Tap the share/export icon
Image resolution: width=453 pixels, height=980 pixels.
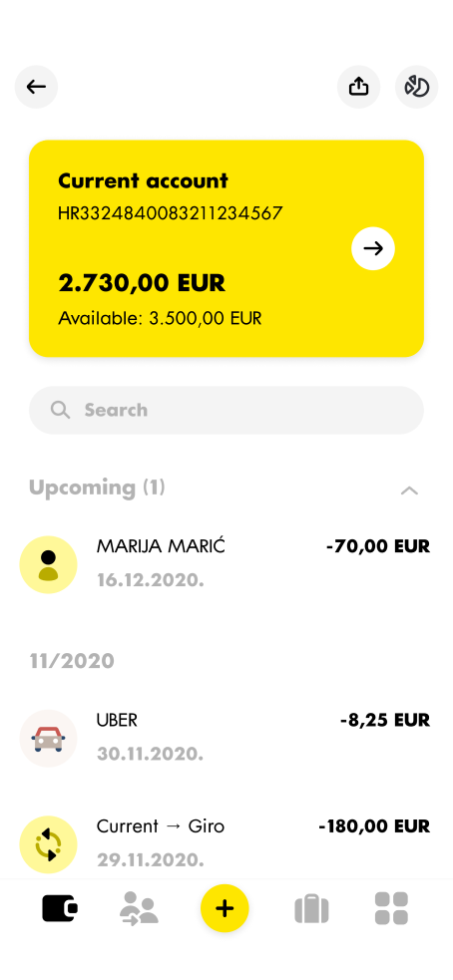(x=358, y=87)
